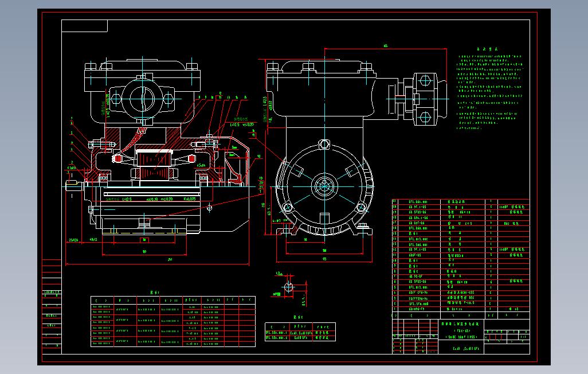Click the shaft center circle in the end view

pyautogui.click(x=324, y=186)
